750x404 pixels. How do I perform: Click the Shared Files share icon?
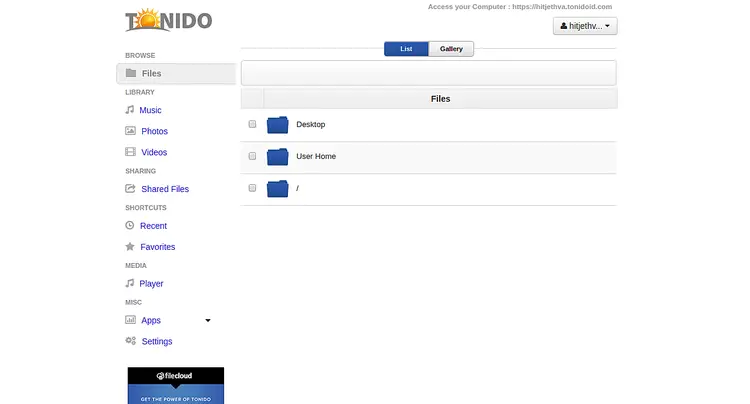click(130, 188)
